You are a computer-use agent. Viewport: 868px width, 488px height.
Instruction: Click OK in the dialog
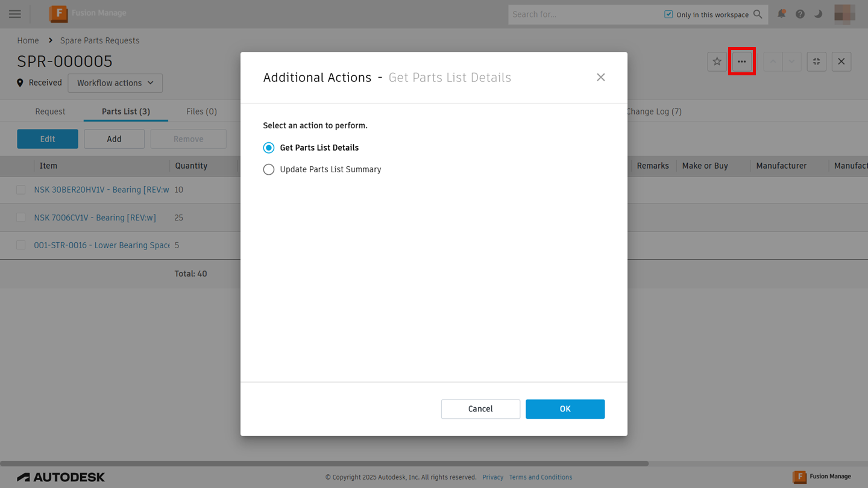click(x=565, y=409)
